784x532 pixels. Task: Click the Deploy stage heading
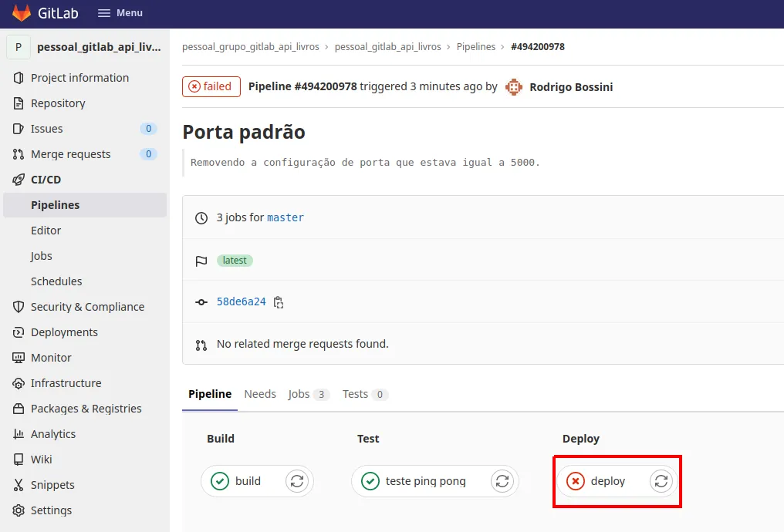tap(581, 439)
